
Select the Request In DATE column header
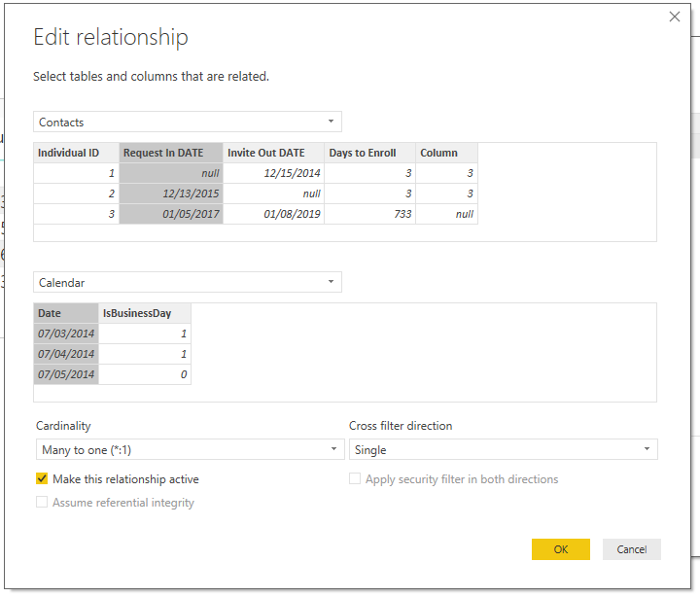(x=171, y=153)
